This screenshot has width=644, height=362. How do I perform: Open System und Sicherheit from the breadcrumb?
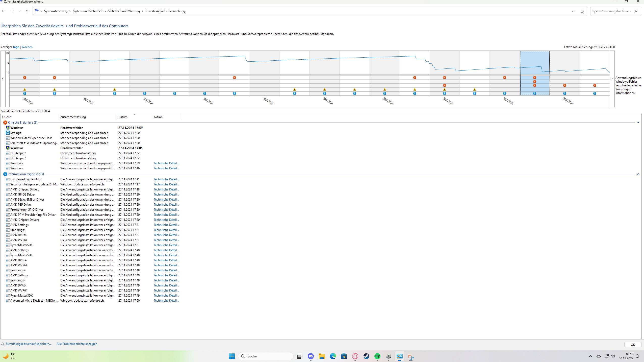(88, 11)
